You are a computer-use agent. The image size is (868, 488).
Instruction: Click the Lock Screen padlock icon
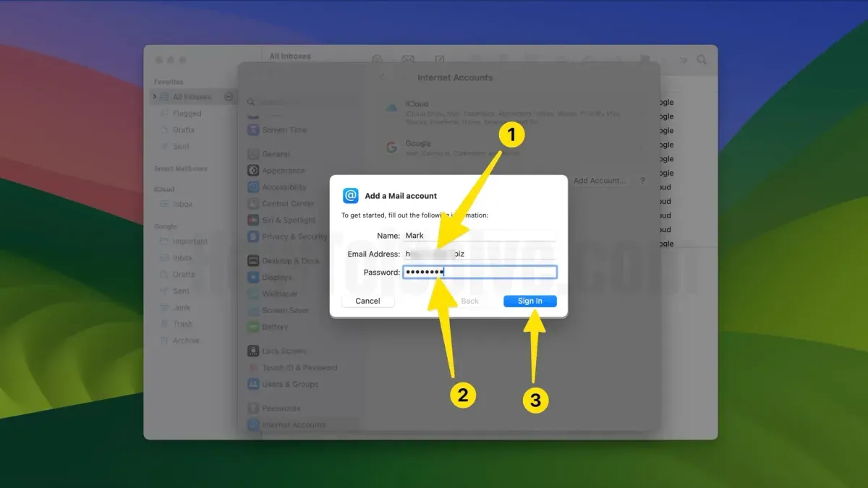[253, 351]
